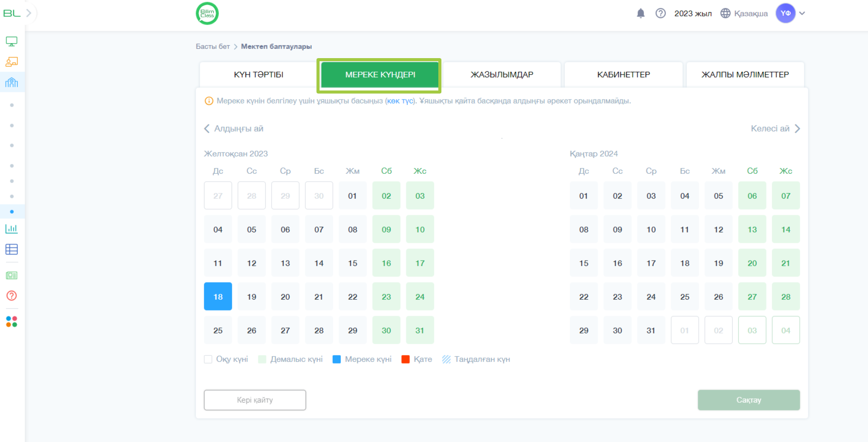Click Мектеп баптаулары breadcrumb text
Image resolution: width=868 pixels, height=442 pixels.
(276, 46)
